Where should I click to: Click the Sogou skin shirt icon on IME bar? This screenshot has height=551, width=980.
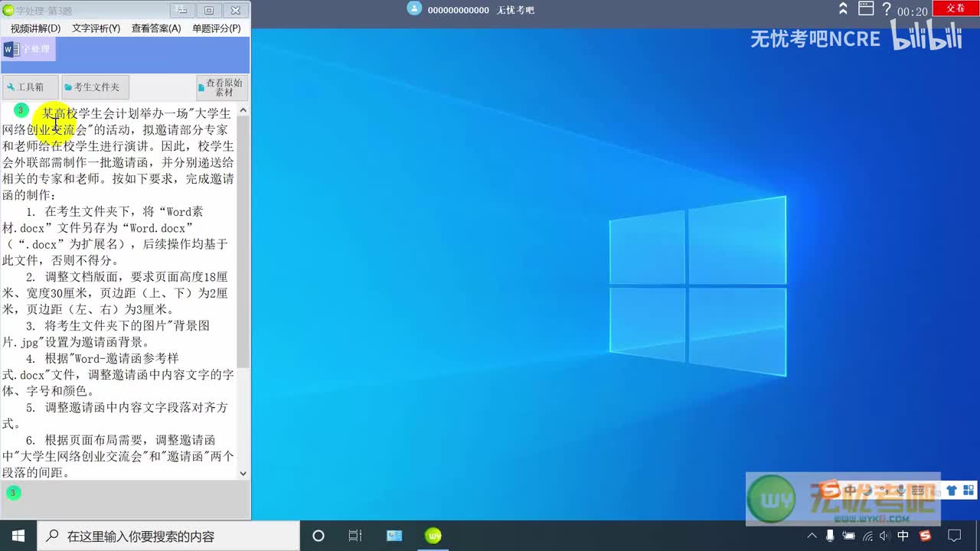[952, 491]
